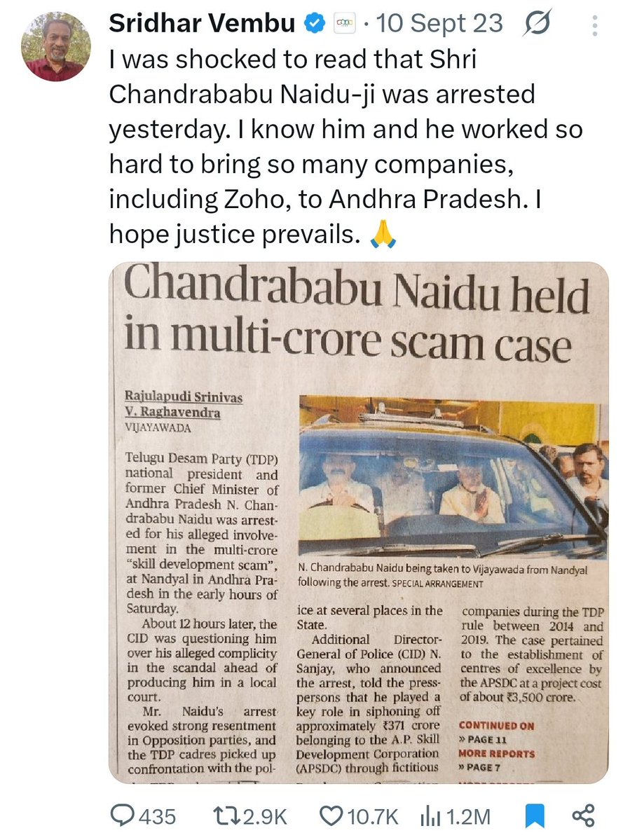The image size is (630, 840).
Task: Open the post timestamp 10 Sept 23
Action: [439, 24]
